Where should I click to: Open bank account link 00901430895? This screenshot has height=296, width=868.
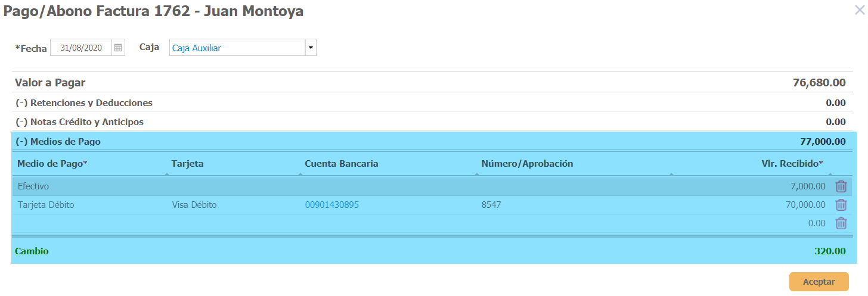332,205
